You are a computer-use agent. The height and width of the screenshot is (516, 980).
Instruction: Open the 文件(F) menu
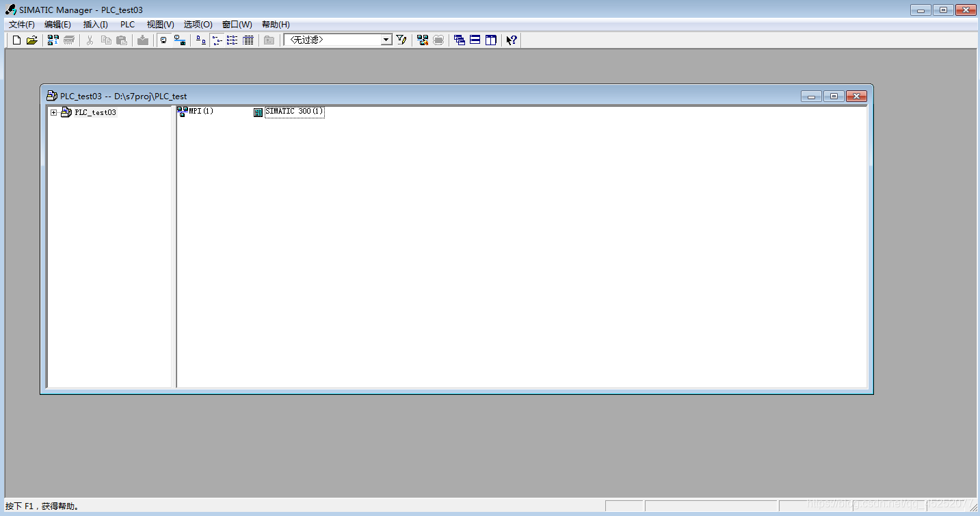22,25
